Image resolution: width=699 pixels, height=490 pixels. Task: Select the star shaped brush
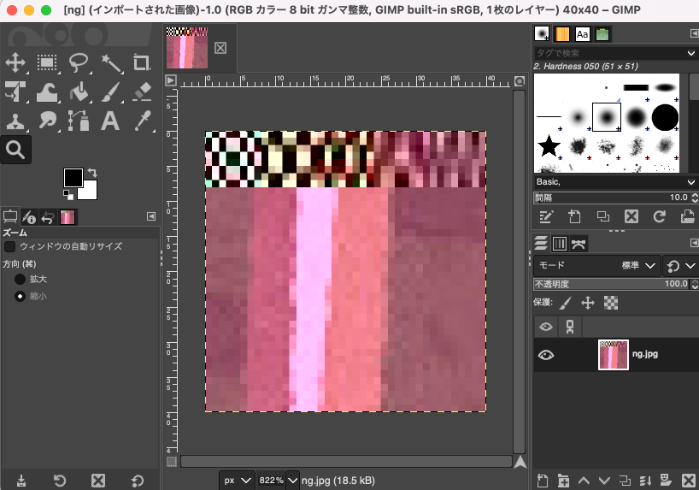coord(549,146)
